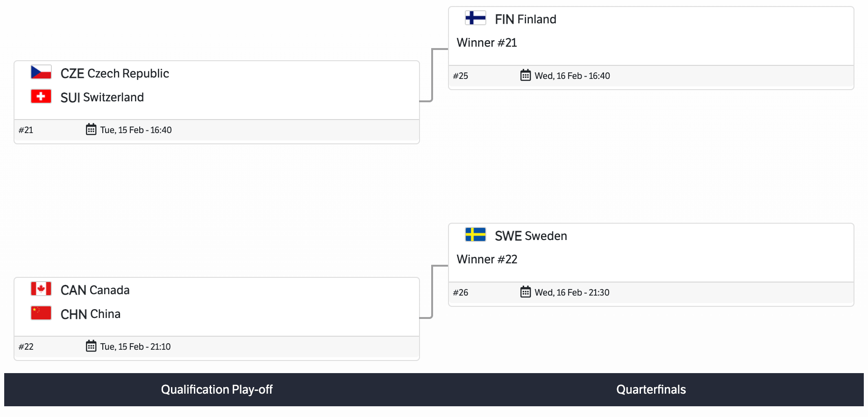Open CZE Czech Republic team link
Image resolution: width=868 pixels, height=417 pixels.
tap(115, 73)
